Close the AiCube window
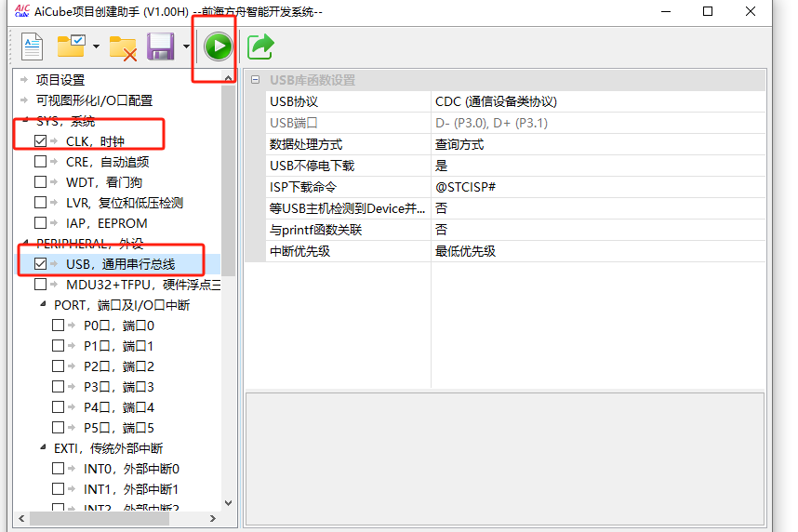The image size is (798, 532). coord(751,11)
